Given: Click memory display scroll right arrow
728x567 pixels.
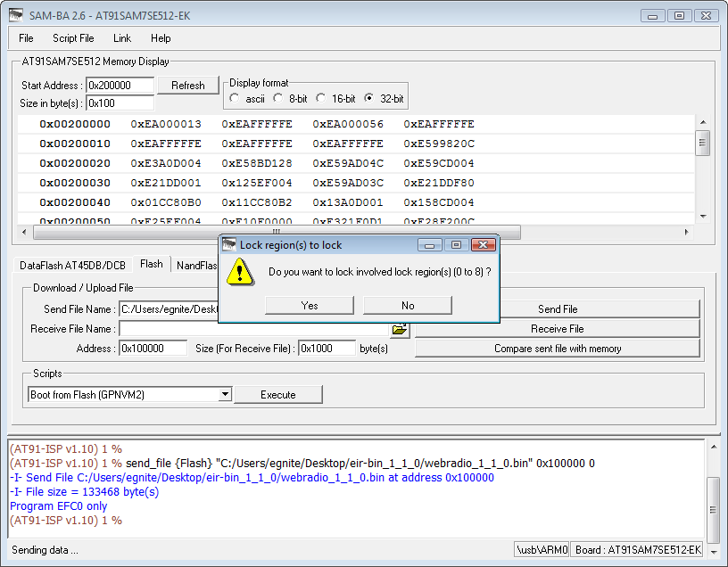Looking at the screenshot, I should click(x=687, y=232).
